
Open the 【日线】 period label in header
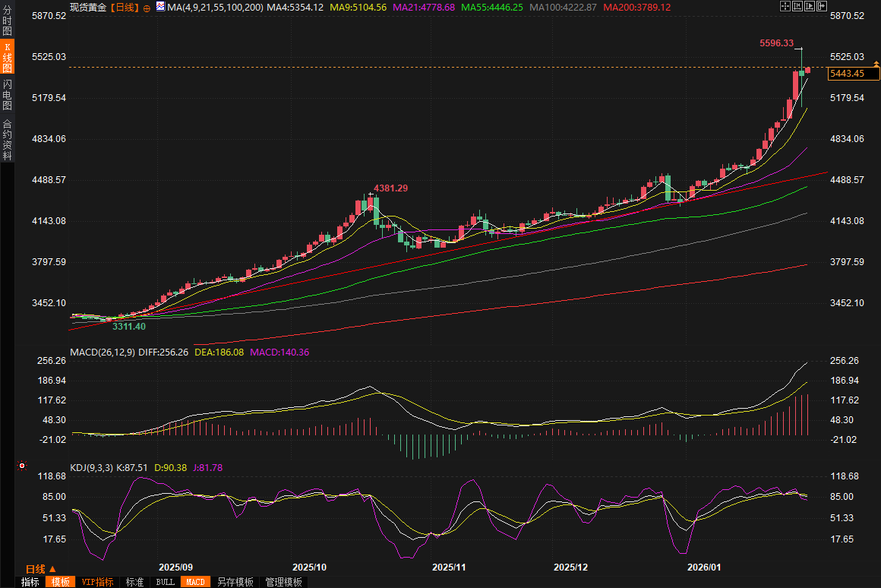(125, 7)
